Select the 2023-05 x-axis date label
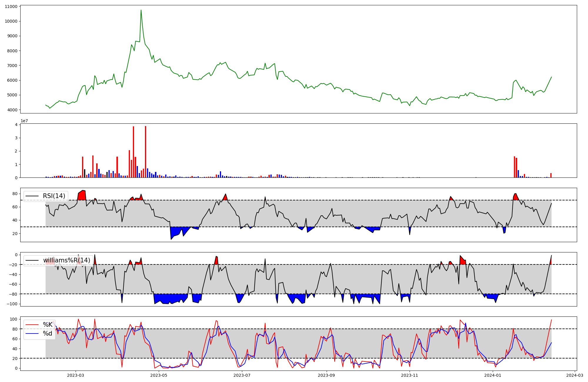 159,375
